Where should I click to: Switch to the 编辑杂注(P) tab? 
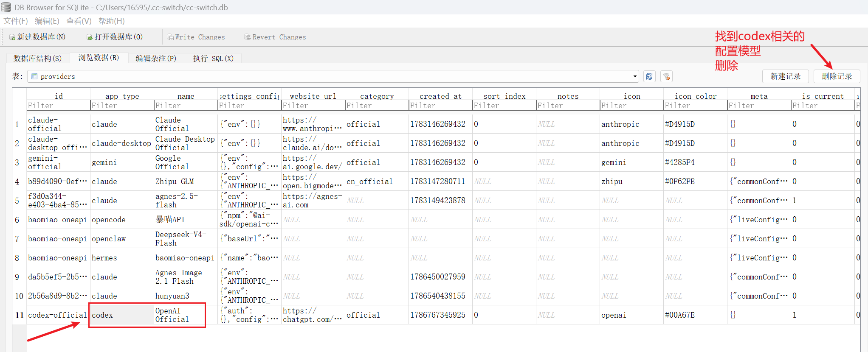(156, 58)
